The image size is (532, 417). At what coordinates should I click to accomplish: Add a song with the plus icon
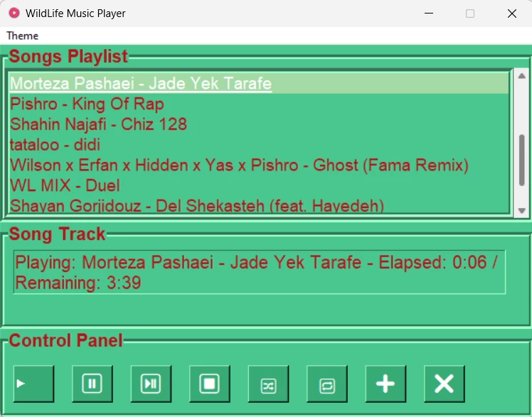point(385,384)
